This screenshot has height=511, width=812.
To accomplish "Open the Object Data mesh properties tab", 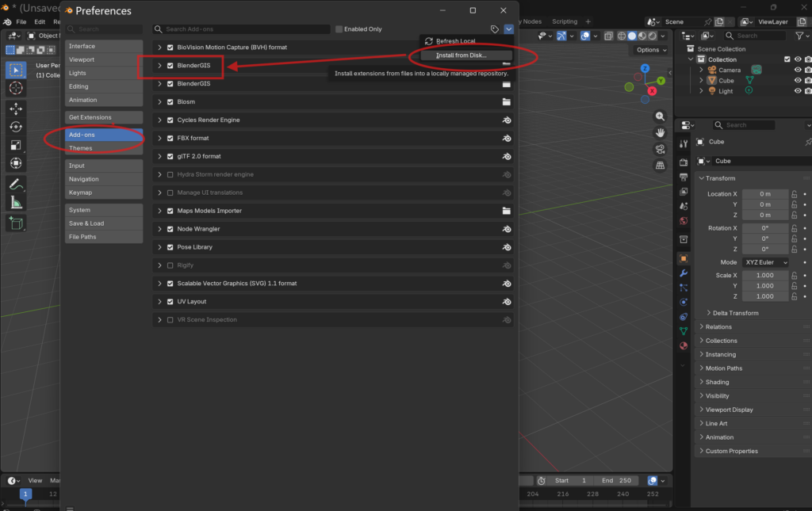I will point(684,331).
